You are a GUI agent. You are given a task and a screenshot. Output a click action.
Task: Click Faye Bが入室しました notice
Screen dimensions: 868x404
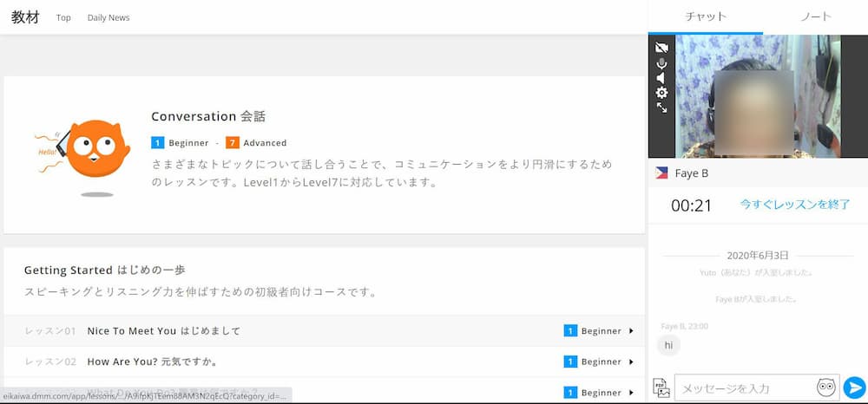[x=756, y=299]
